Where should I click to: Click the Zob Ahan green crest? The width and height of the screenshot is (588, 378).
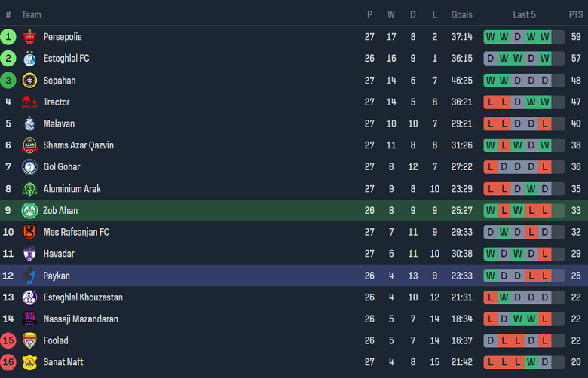(x=30, y=211)
